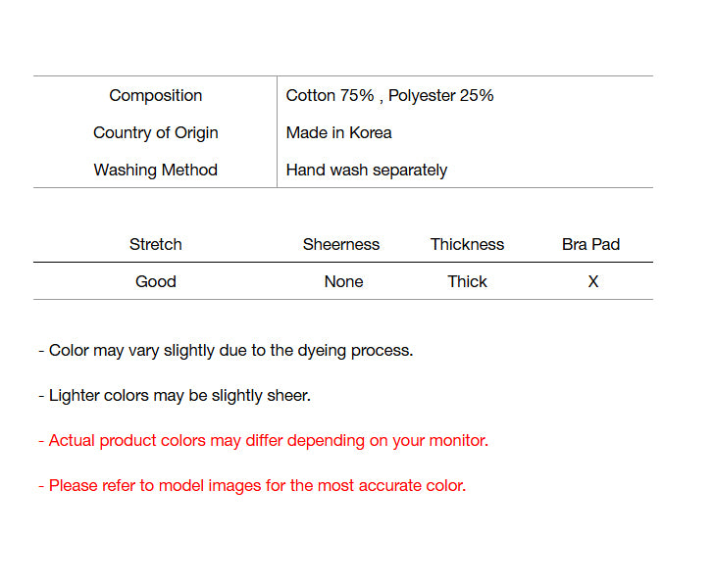714x588 pixels.
Task: Click the 'Polyester 25%' text
Action: pos(441,95)
